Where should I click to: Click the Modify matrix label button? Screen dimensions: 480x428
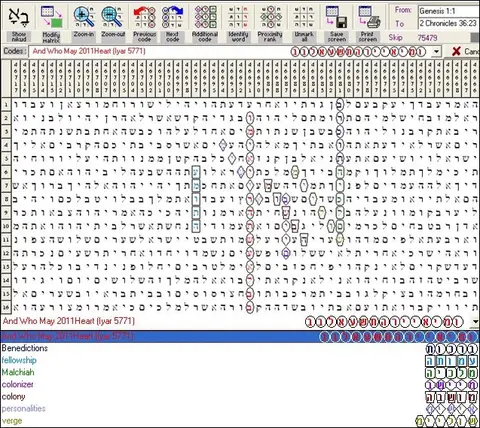pos(51,37)
